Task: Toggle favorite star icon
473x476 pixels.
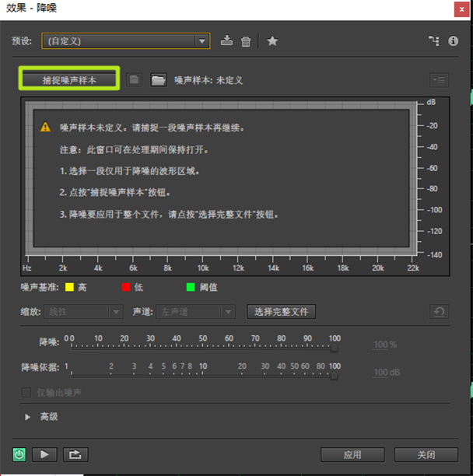Action: pos(272,40)
